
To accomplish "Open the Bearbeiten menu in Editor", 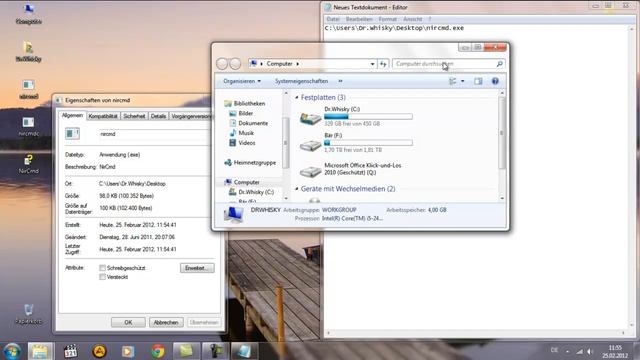I will tap(359, 19).
